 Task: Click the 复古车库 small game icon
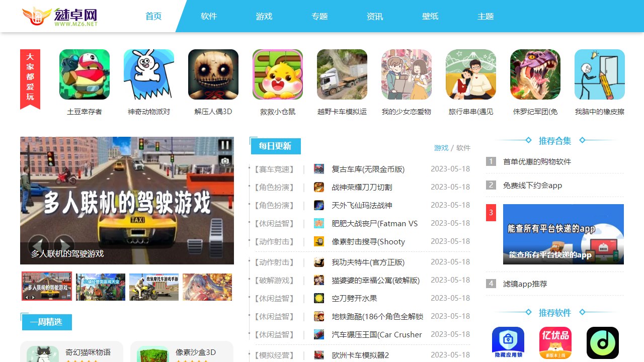click(x=319, y=169)
